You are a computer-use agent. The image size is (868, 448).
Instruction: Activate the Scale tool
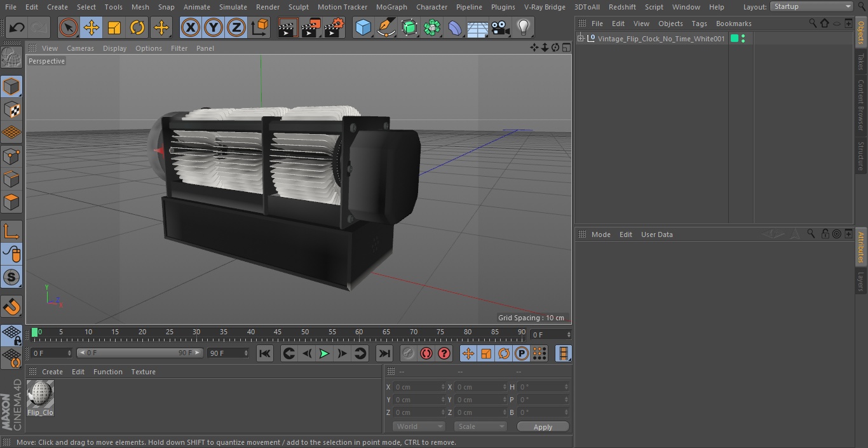click(x=114, y=27)
